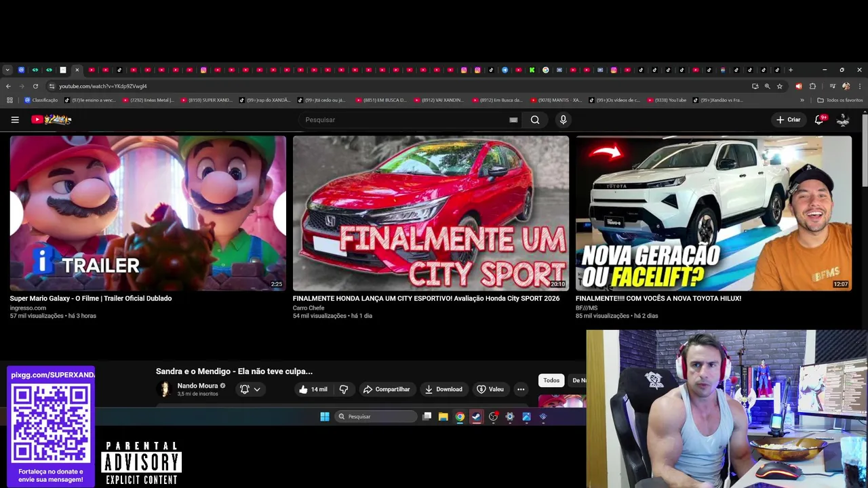Viewport: 868px width, 488px height.
Task: Click the youtube.com address bar URL
Action: pyautogui.click(x=103, y=86)
